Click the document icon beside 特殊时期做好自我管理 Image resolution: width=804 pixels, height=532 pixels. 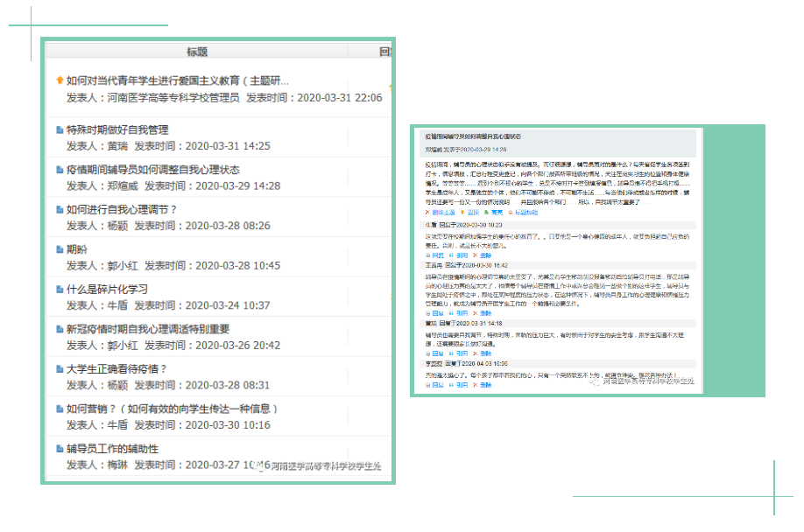coord(60,130)
